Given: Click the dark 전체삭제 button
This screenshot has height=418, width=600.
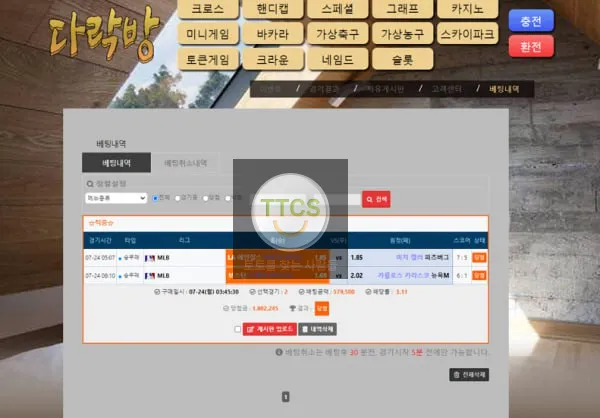Looking at the screenshot, I should click(x=469, y=375).
